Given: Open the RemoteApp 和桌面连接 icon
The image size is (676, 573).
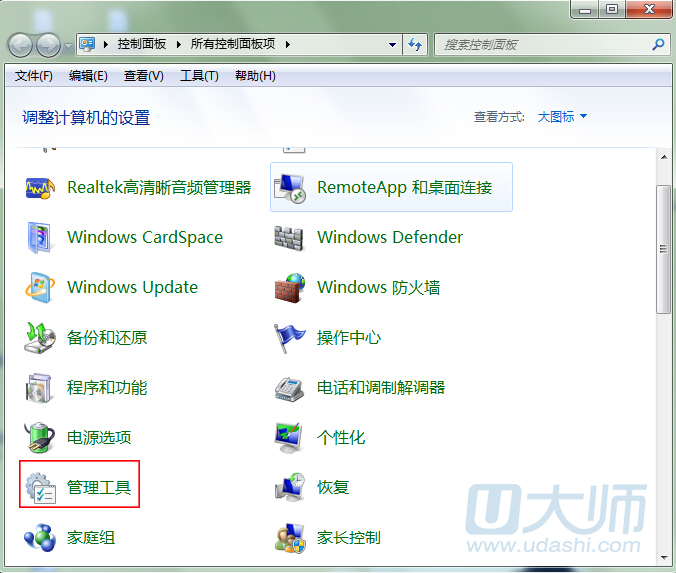Looking at the screenshot, I should [x=290, y=188].
